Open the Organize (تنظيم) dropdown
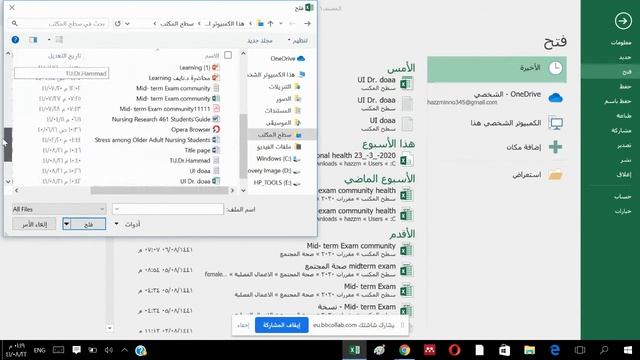This screenshot has height=360, width=640. click(x=298, y=40)
